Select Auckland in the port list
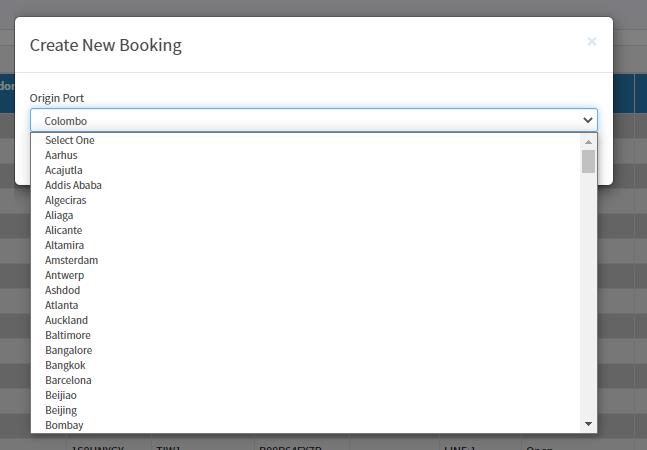The width and height of the screenshot is (647, 450). 306,320
